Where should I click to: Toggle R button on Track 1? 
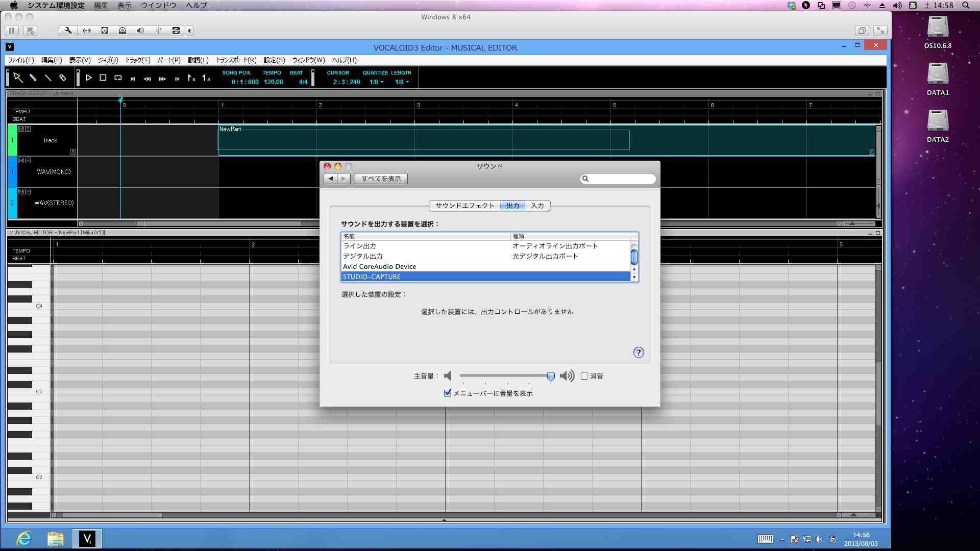pyautogui.click(x=73, y=152)
